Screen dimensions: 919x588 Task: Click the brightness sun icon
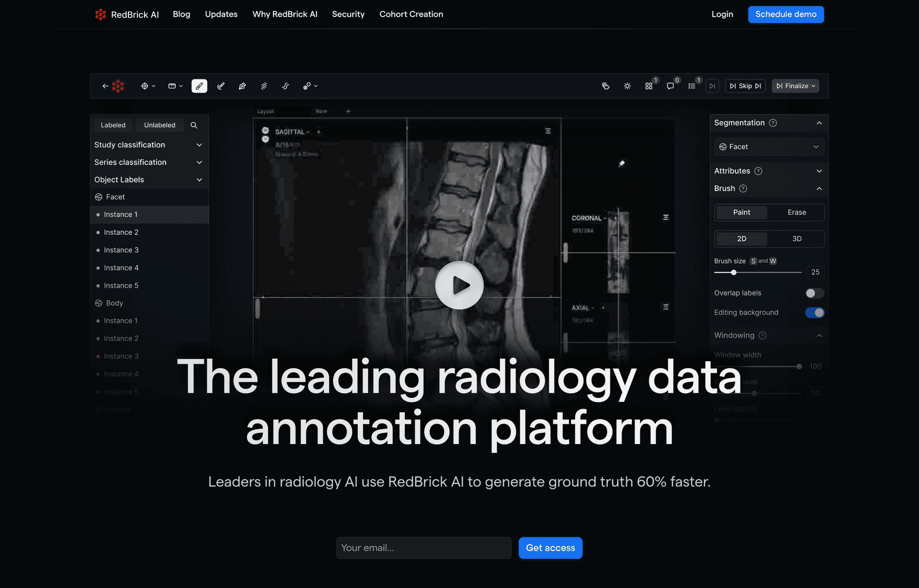click(627, 86)
